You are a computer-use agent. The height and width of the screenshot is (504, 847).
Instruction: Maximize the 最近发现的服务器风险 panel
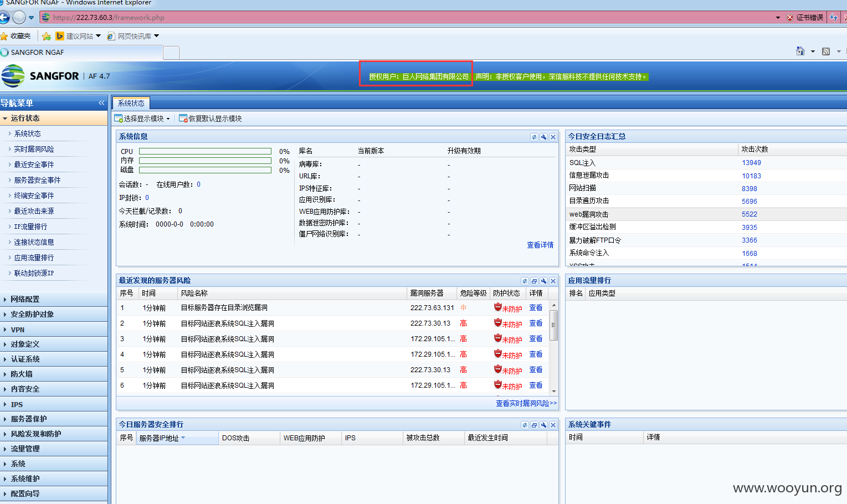(x=534, y=281)
